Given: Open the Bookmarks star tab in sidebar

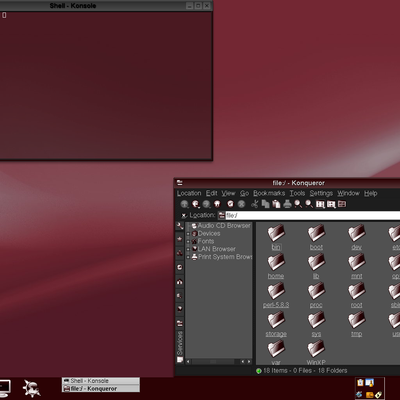Looking at the screenshot, I should 180,239.
